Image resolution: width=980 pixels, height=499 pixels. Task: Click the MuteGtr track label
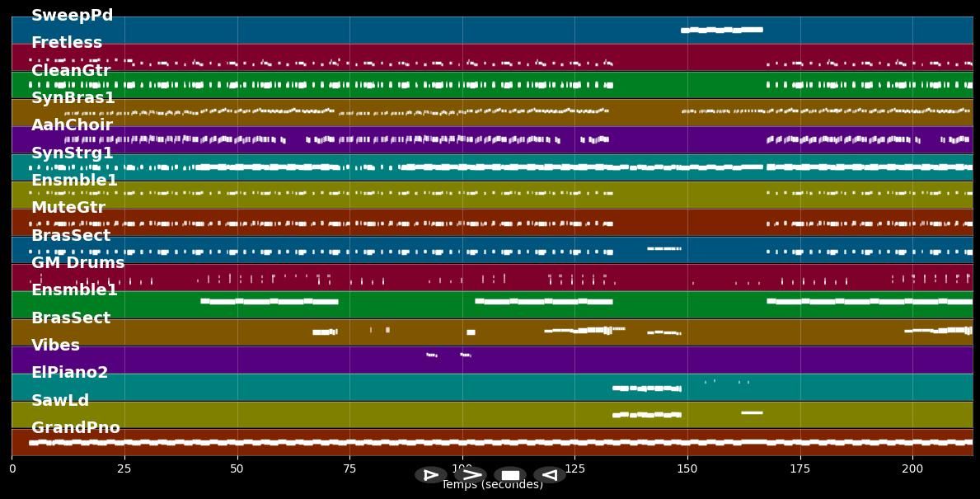[68, 208]
